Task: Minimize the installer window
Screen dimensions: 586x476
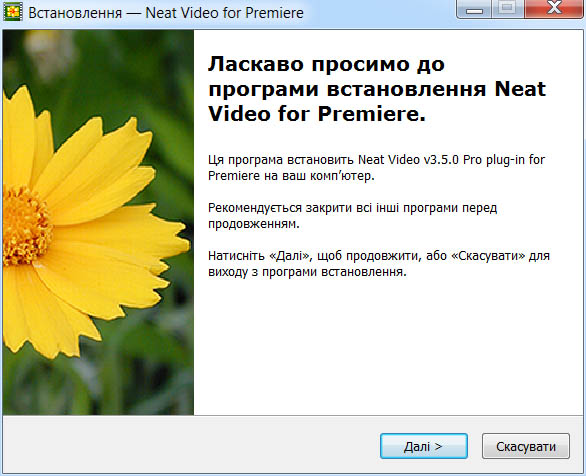Action: tap(474, 9)
